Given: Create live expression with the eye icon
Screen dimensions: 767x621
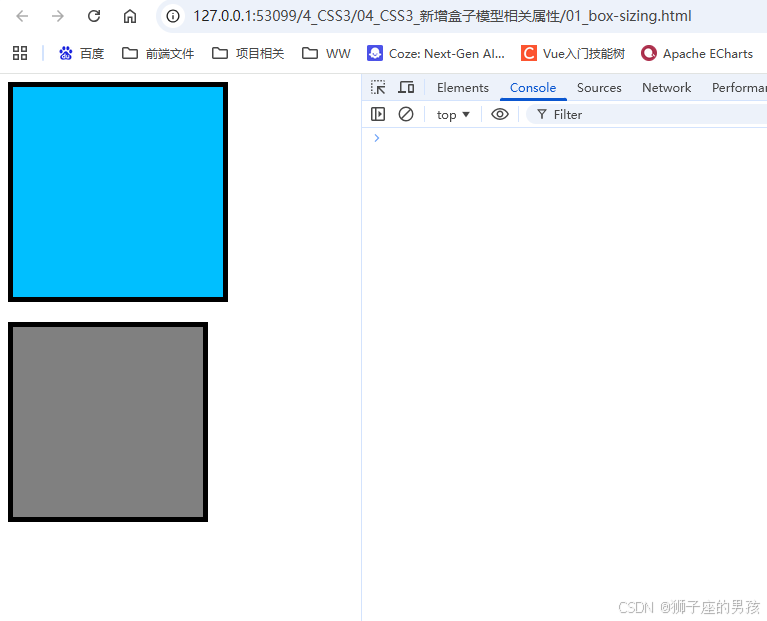Looking at the screenshot, I should [500, 114].
